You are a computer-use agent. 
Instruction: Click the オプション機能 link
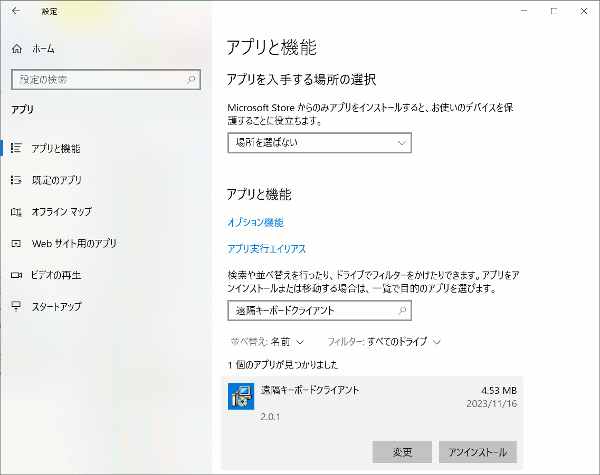pyautogui.click(x=255, y=222)
